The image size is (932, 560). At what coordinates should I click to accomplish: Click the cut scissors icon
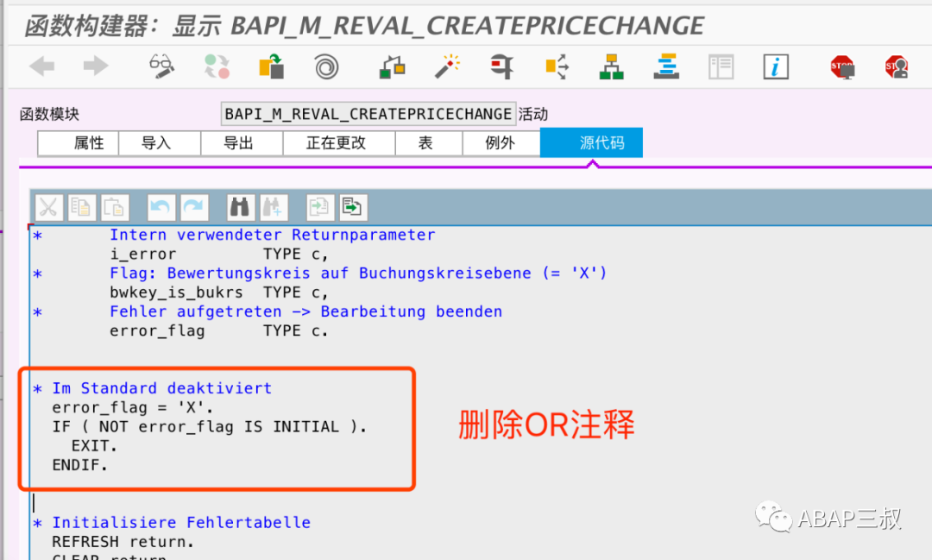[x=48, y=207]
